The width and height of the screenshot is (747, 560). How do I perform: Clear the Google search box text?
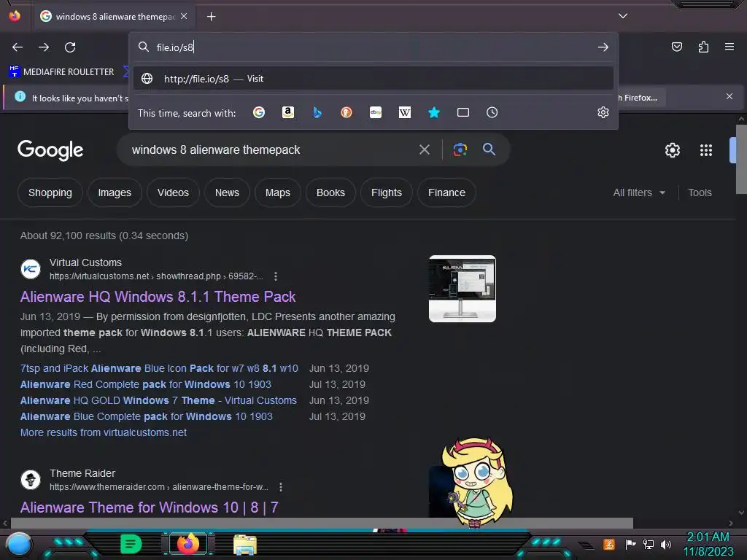point(424,150)
